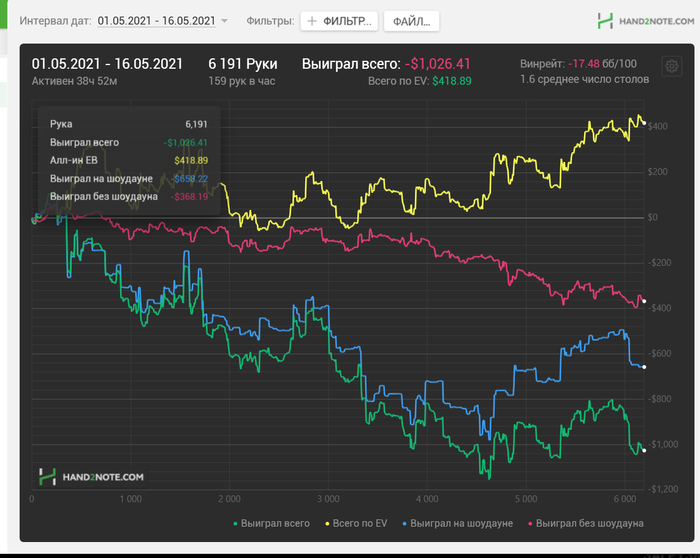Viewport: 700px width, 558px height.
Task: Click the Hand2Note watermark logo inside chart
Action: [x=92, y=477]
